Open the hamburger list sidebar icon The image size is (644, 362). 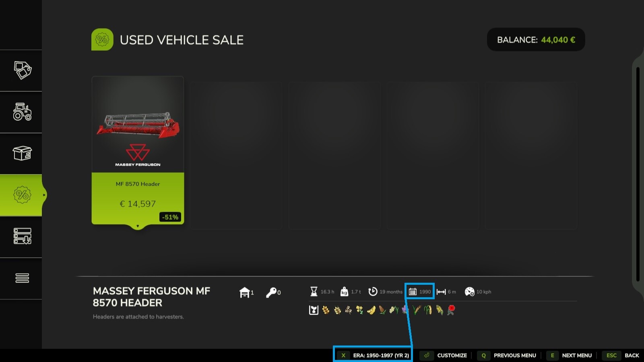(22, 278)
